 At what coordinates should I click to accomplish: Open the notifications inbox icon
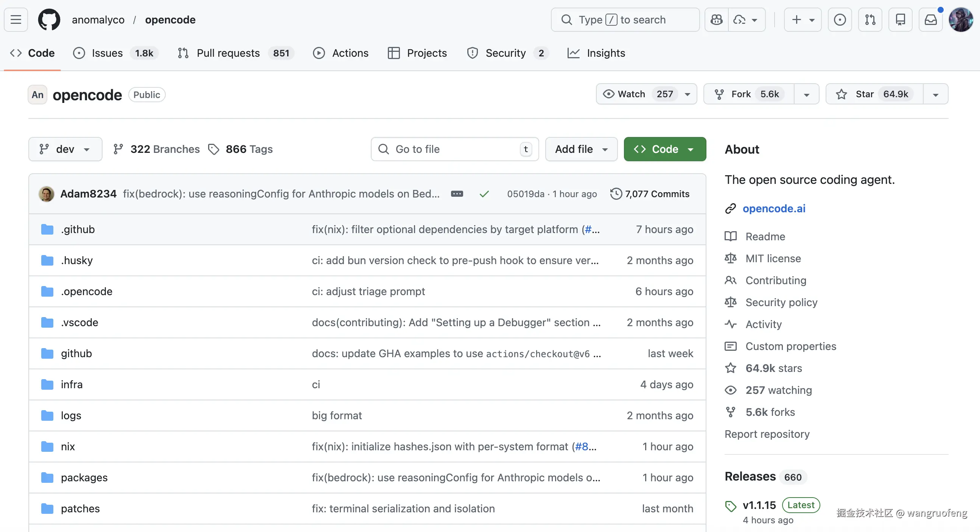(930, 19)
